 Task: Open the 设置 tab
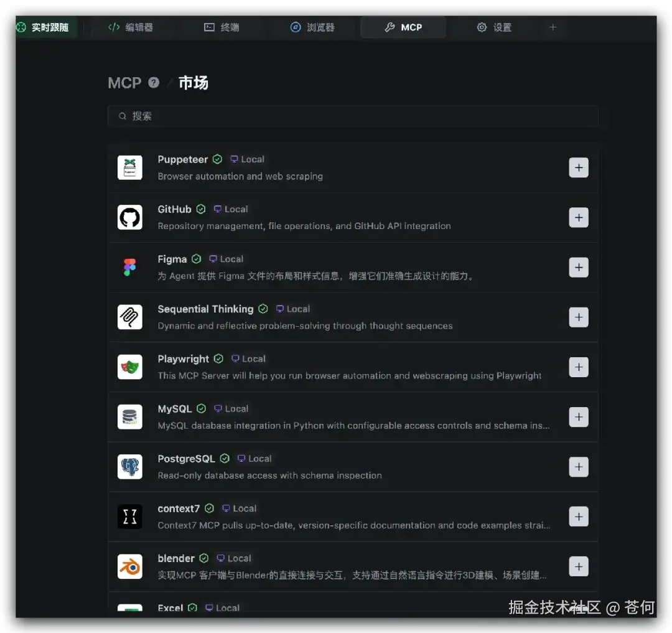coord(494,27)
